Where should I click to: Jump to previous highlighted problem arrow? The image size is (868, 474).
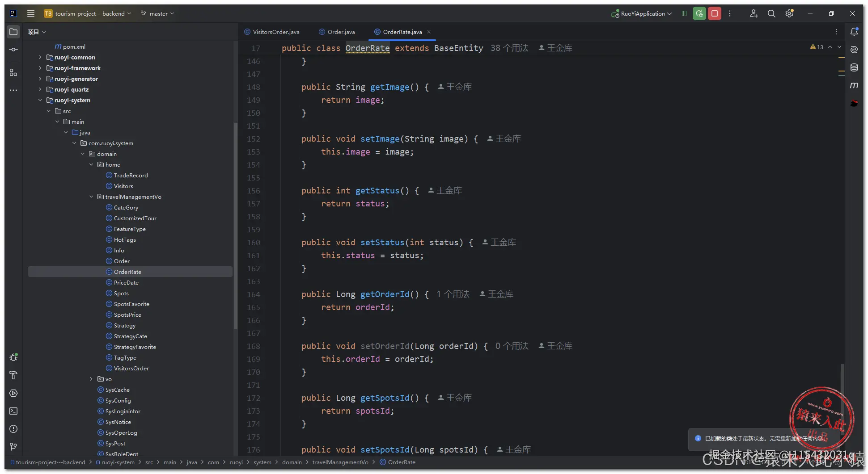tap(830, 47)
